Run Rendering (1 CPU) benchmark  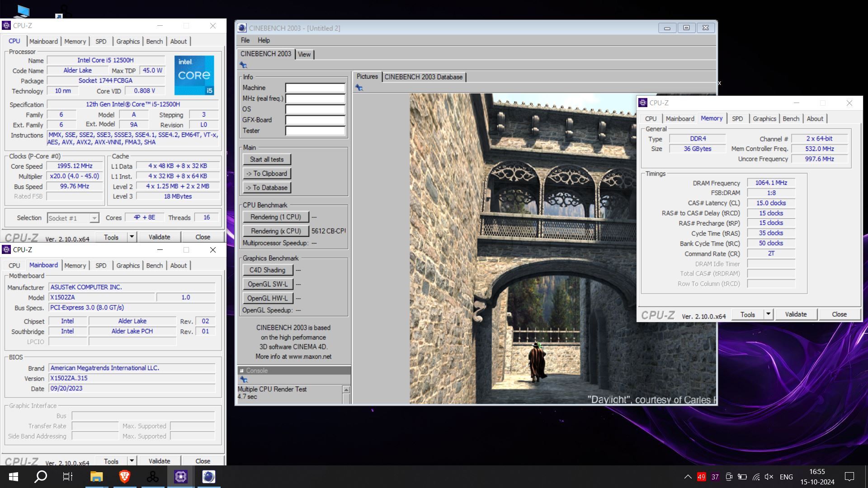point(276,217)
